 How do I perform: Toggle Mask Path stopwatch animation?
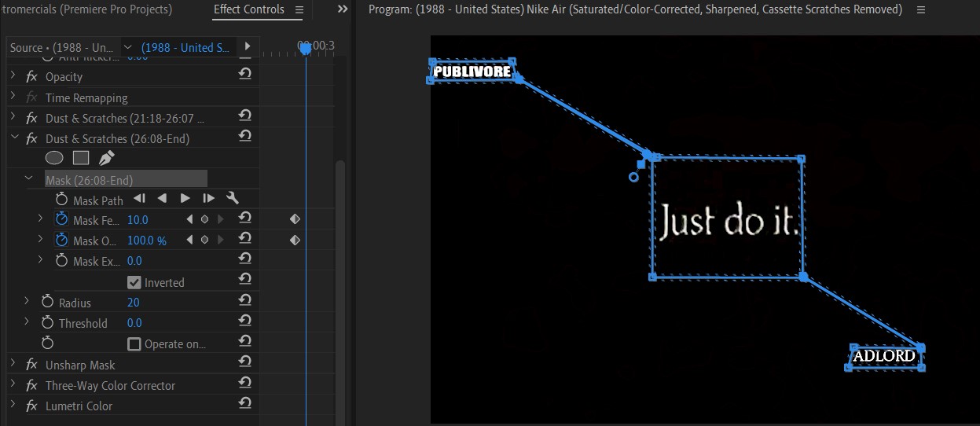click(x=62, y=200)
